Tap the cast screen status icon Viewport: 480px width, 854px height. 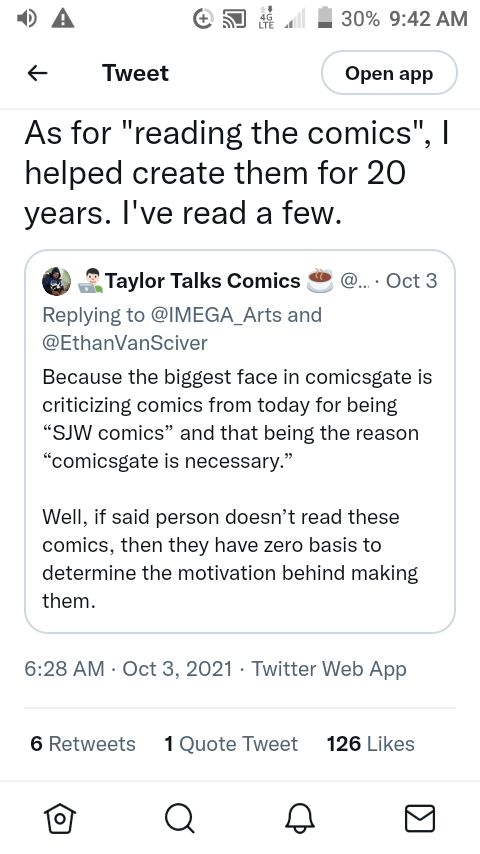235,19
